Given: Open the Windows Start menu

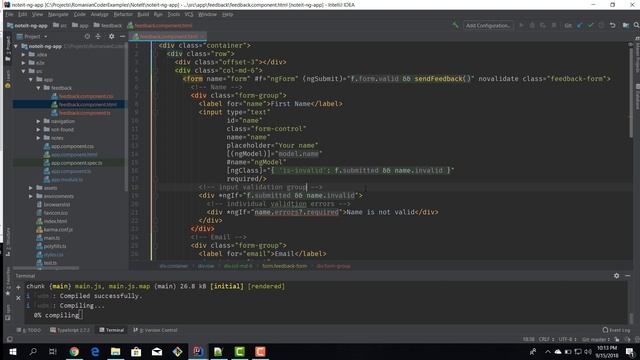Looking at the screenshot, I should coord(13,351).
